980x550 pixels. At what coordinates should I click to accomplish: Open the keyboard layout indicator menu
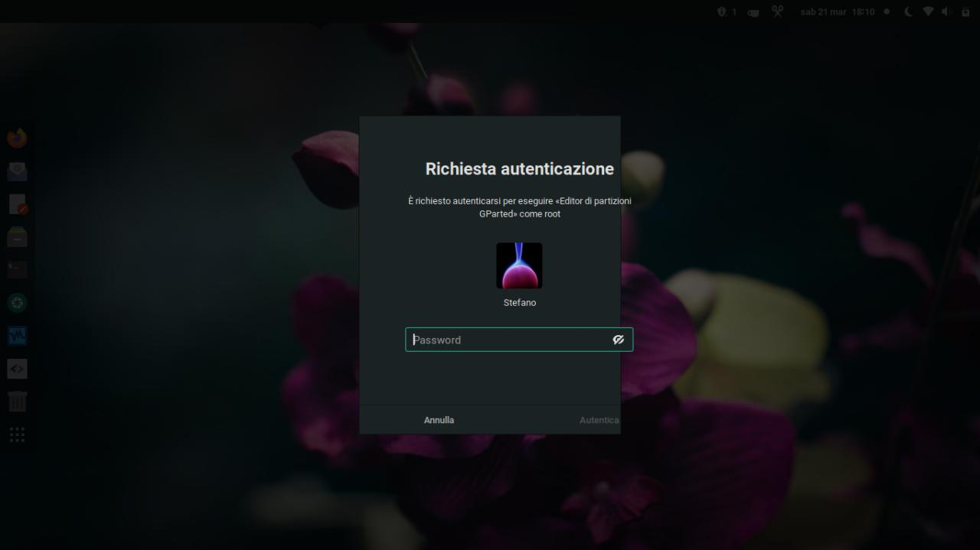753,11
